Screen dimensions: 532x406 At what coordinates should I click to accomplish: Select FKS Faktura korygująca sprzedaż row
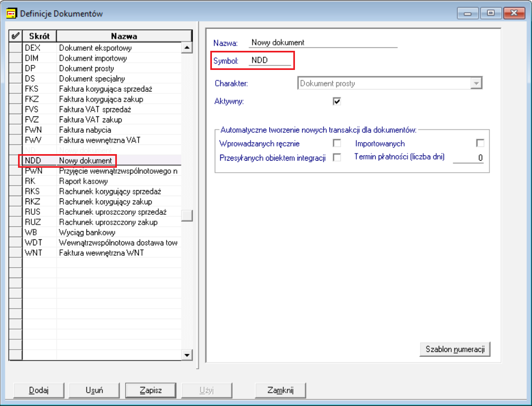(102, 89)
